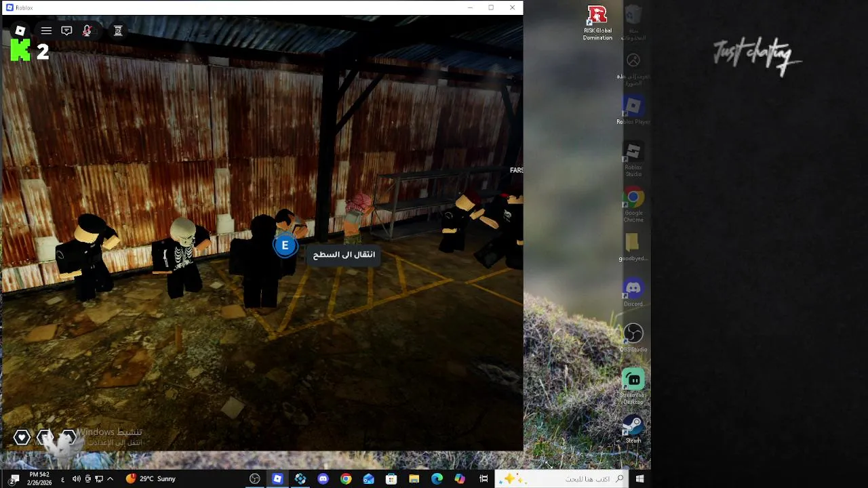Click the taskbar search box
Screen dimensions: 868x488
point(562,479)
